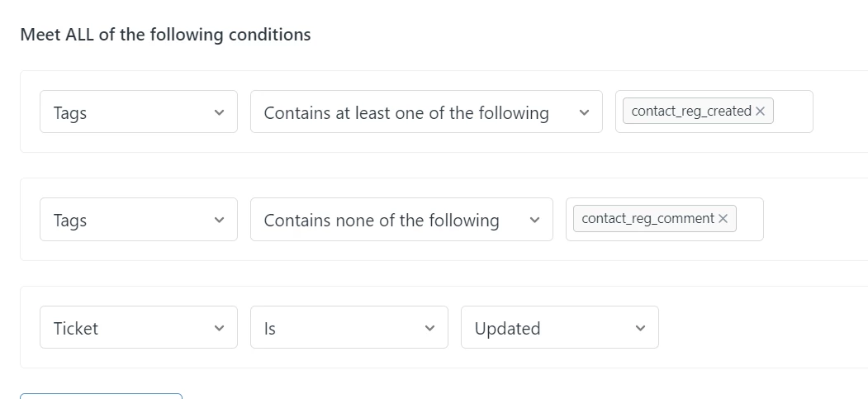The image size is (868, 399).
Task: Click the chevron beside Updated value
Action: click(x=640, y=328)
